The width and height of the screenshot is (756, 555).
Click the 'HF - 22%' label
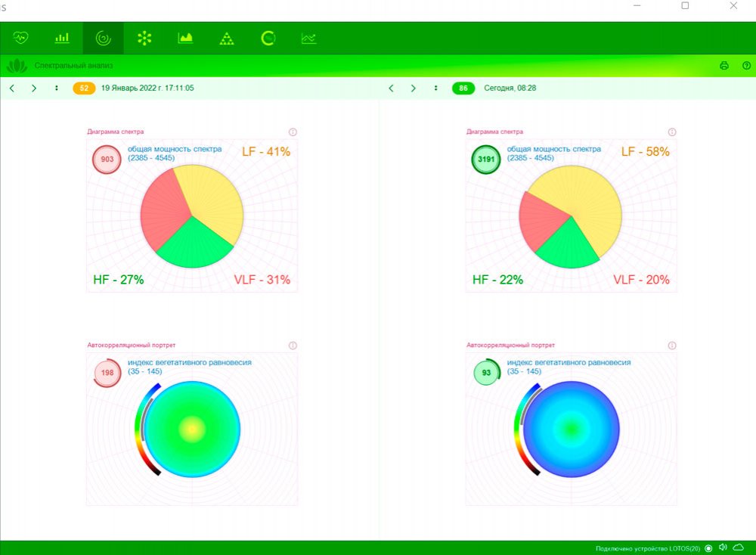pos(498,280)
